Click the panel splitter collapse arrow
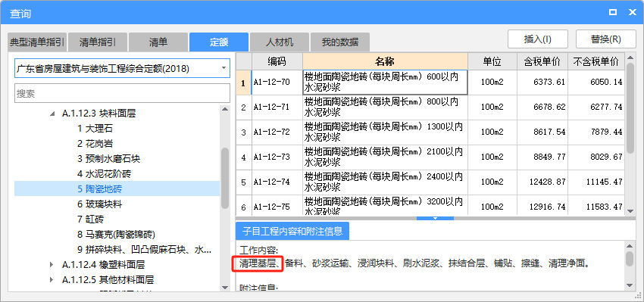The height and width of the screenshot is (302, 644). [436, 218]
